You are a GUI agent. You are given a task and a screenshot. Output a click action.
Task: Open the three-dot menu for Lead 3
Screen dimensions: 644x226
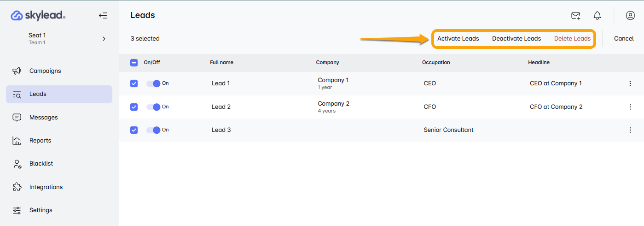630,130
